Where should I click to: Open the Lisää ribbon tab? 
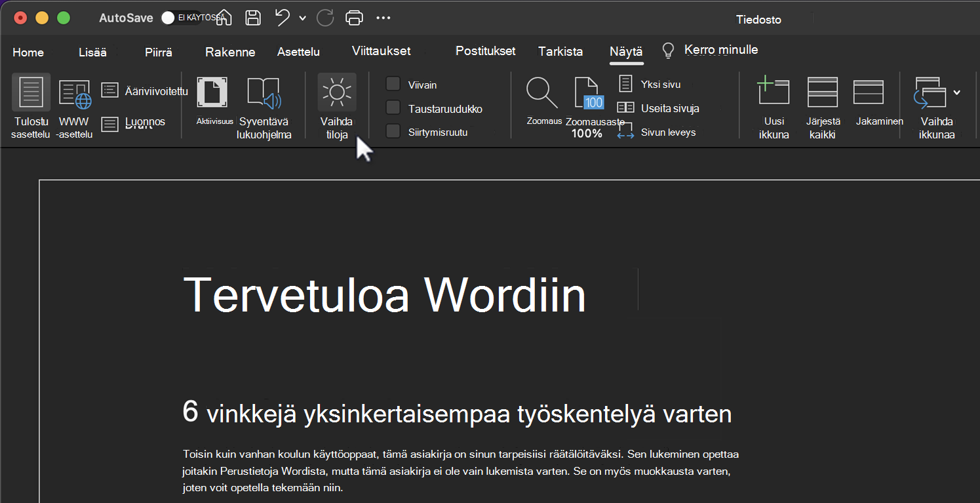click(92, 52)
